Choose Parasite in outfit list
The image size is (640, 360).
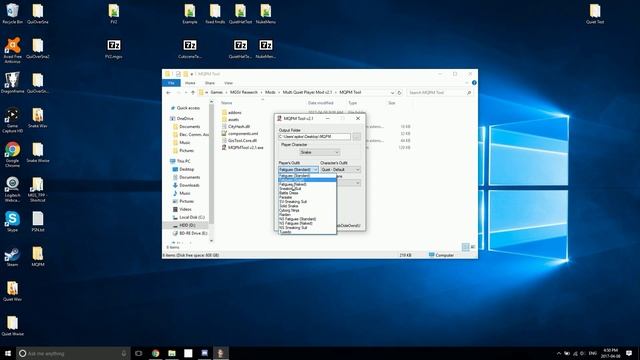[x=307, y=197]
